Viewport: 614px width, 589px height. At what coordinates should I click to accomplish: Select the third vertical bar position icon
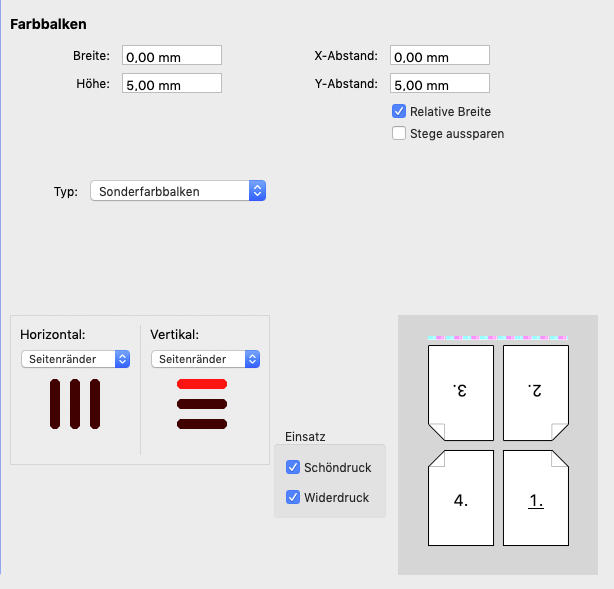(x=95, y=404)
